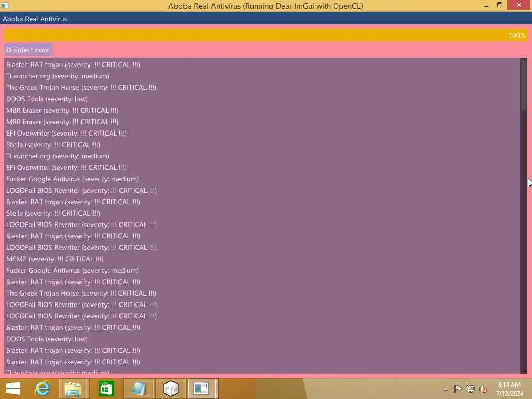
Task: Open the white cube taskbar app icon
Action: click(x=170, y=389)
